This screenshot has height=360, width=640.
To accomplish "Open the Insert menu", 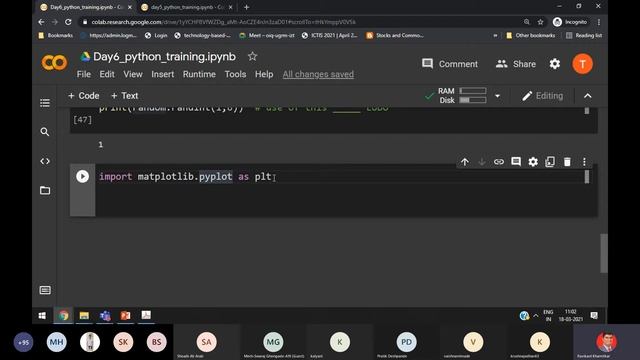I will click(162, 74).
